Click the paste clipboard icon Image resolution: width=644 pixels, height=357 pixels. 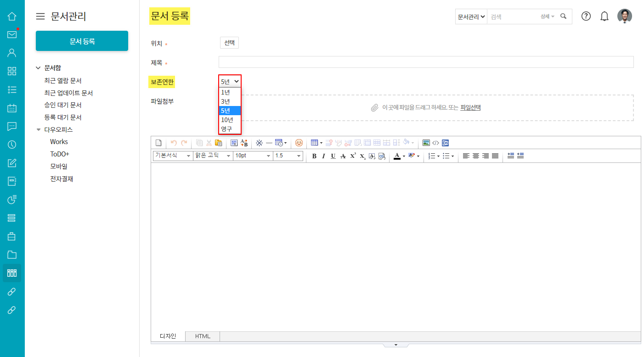(x=218, y=143)
